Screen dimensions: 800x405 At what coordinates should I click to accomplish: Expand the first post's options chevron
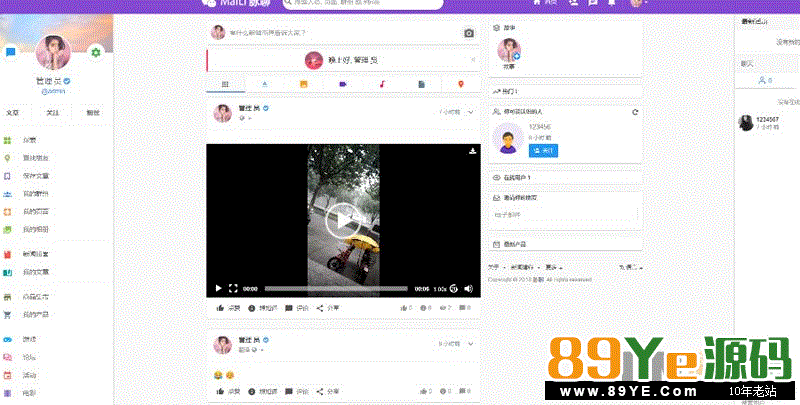tap(471, 112)
